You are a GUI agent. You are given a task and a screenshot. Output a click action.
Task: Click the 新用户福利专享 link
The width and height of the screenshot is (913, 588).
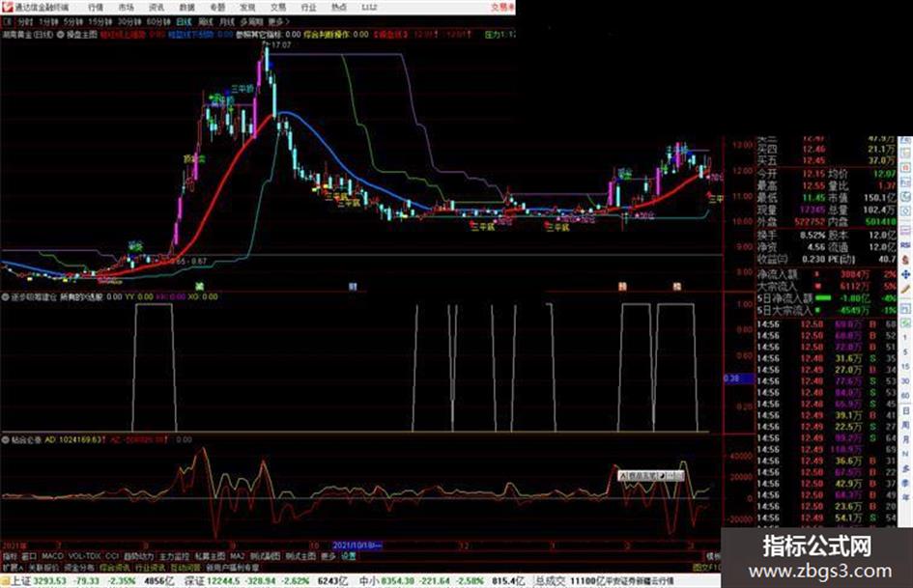click(x=232, y=568)
